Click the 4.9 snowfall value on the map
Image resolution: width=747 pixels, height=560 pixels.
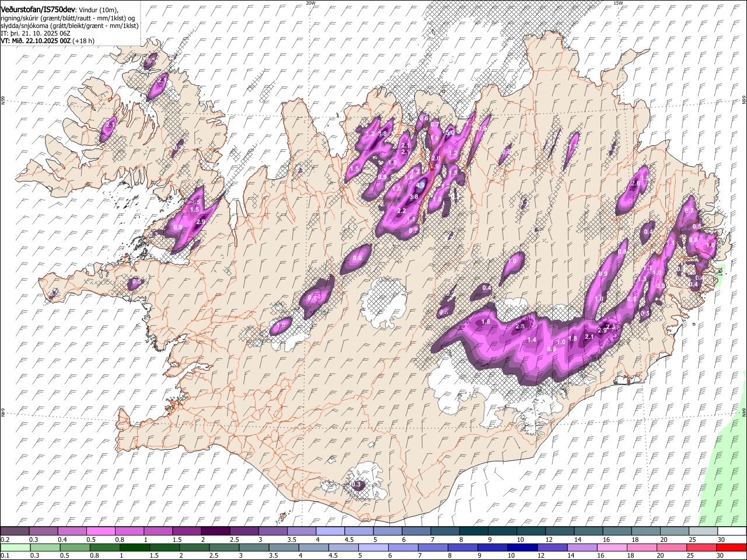pyautogui.click(x=420, y=185)
